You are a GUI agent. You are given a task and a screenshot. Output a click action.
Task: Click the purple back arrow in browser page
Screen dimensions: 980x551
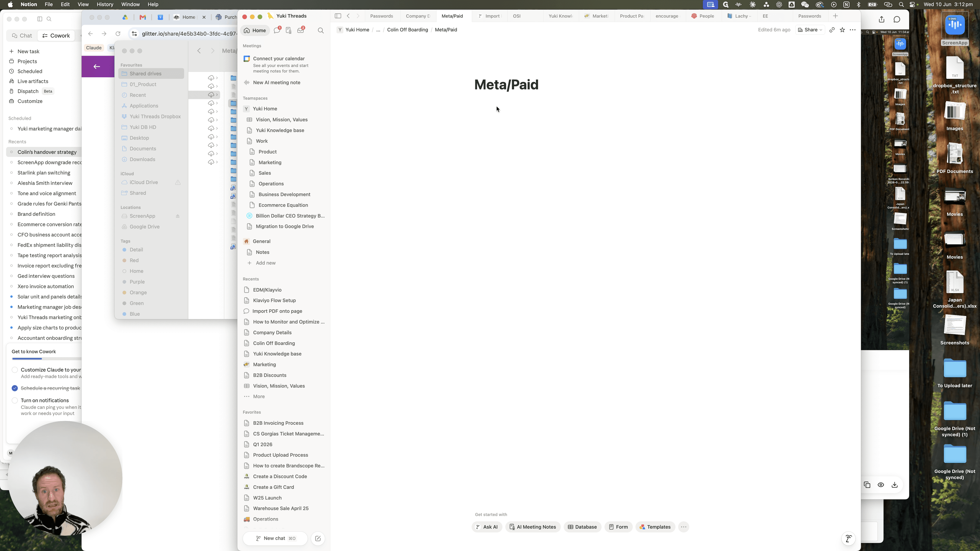click(97, 67)
